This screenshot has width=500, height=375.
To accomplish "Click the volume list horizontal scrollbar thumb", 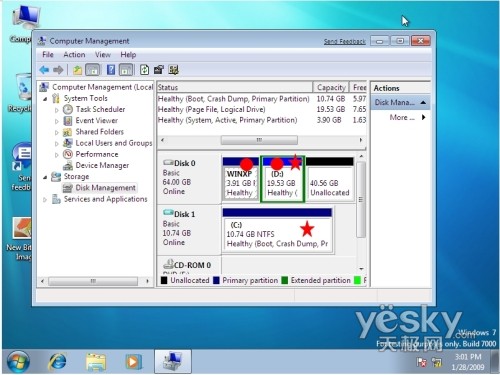I will tap(259, 140).
